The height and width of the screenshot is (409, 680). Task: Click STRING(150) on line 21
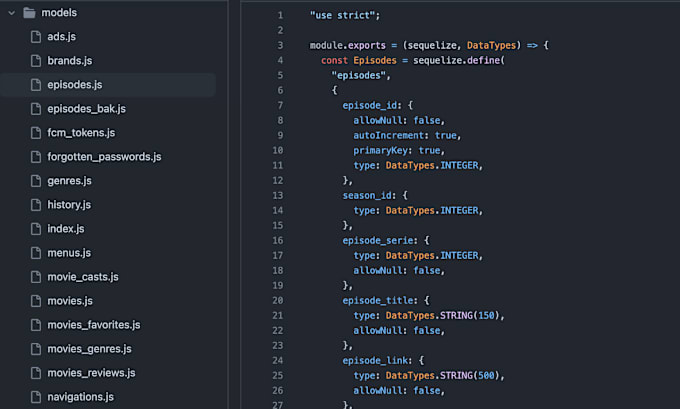click(470, 316)
